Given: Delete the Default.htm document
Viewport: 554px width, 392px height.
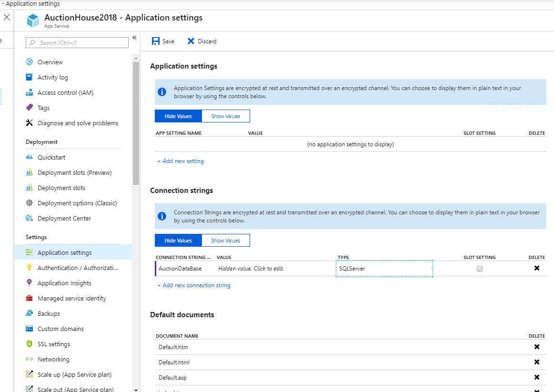Looking at the screenshot, I should pos(537,347).
